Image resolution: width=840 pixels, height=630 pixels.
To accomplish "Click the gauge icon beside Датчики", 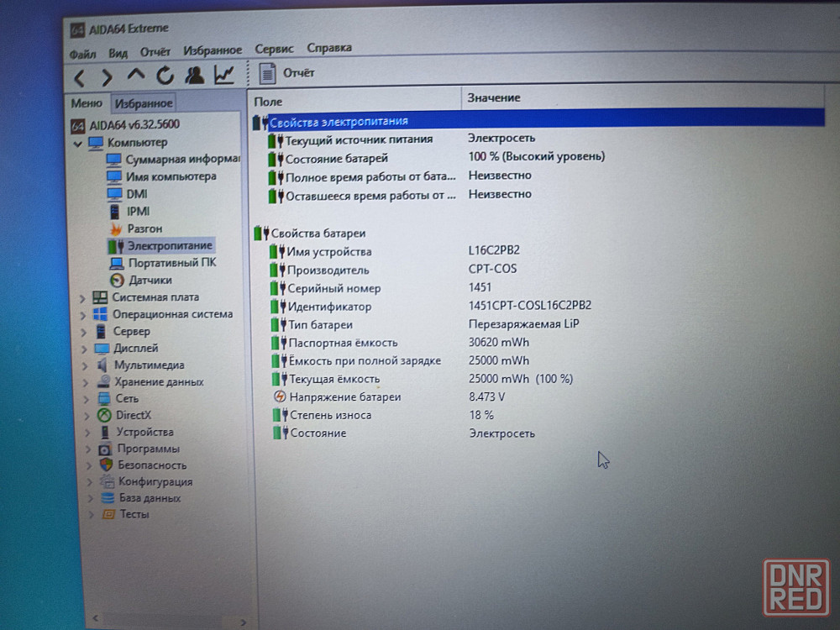I will pyautogui.click(x=117, y=281).
